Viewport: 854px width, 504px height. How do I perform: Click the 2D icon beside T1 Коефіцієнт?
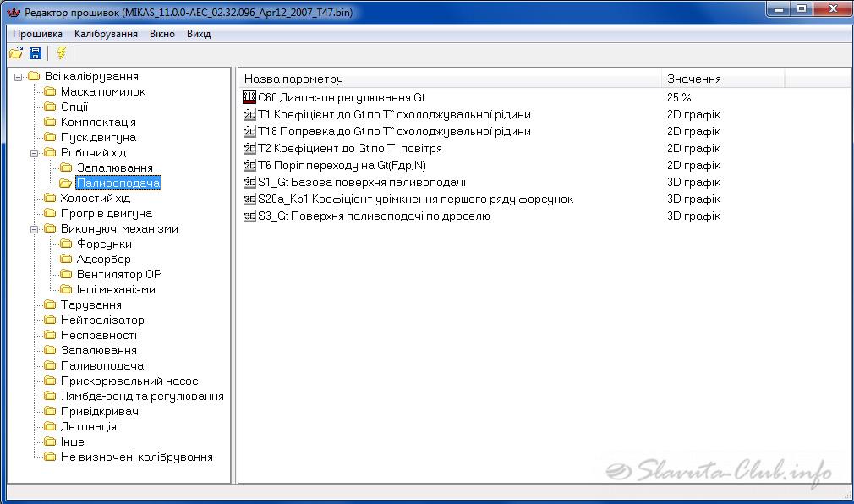249,115
